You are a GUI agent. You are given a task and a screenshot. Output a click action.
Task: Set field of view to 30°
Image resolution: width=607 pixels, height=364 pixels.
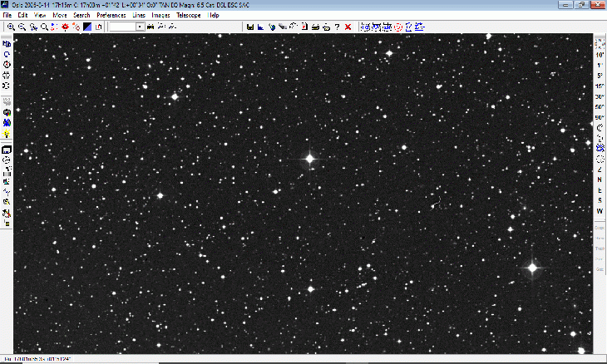point(600,96)
